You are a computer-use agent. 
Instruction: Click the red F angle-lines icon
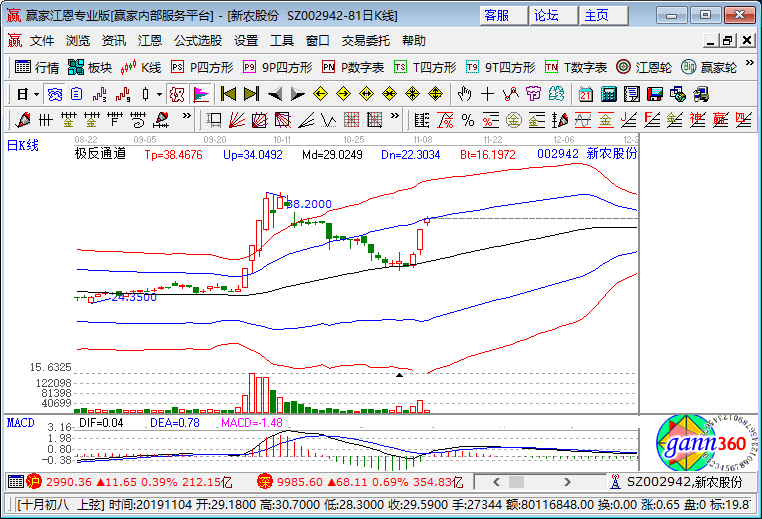click(x=652, y=120)
